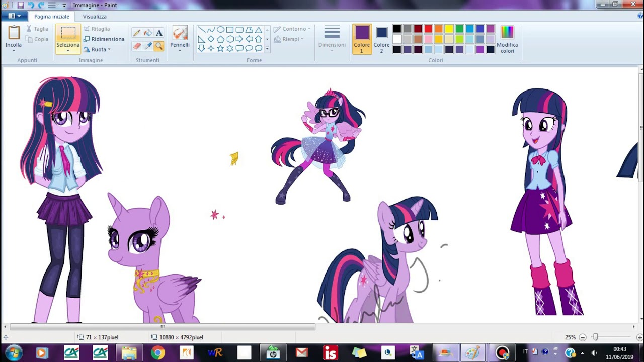The width and height of the screenshot is (644, 362).
Task: Click the vertical scrollbar down arrow
Action: tap(640, 319)
